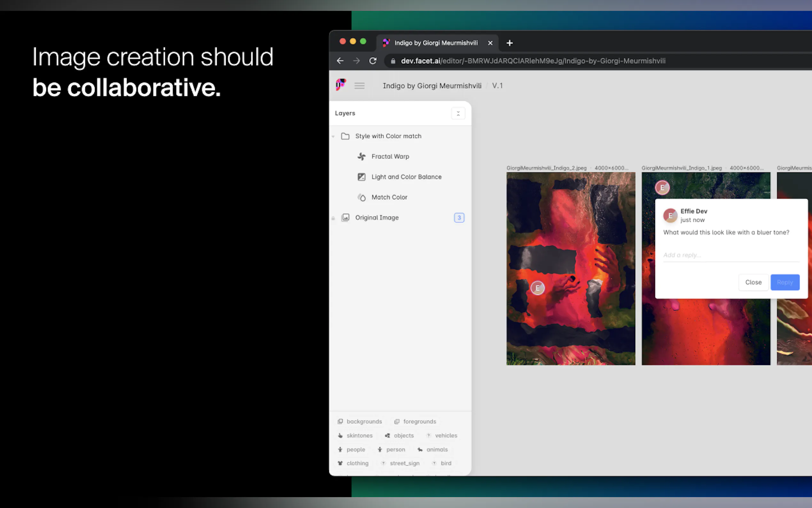The height and width of the screenshot is (508, 812).
Task: Click the backgrounds tag icon
Action: [340, 421]
